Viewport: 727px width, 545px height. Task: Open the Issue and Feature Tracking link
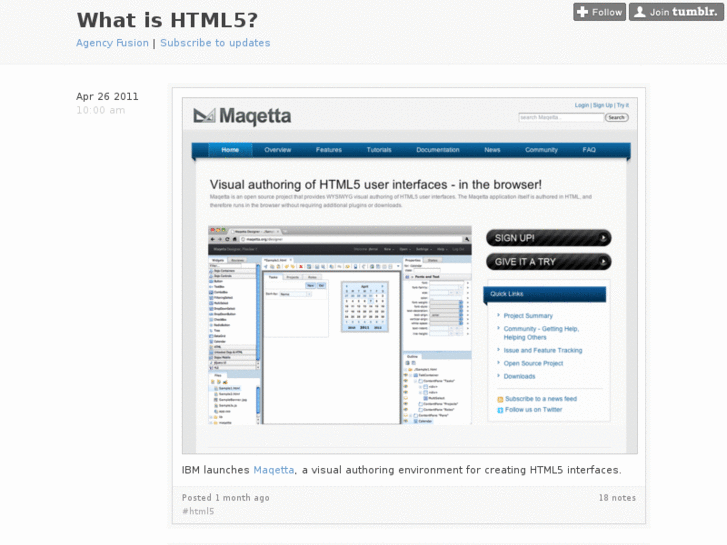543,351
